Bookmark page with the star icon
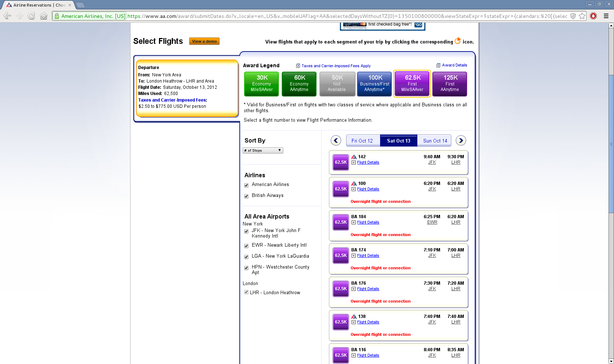 click(582, 16)
